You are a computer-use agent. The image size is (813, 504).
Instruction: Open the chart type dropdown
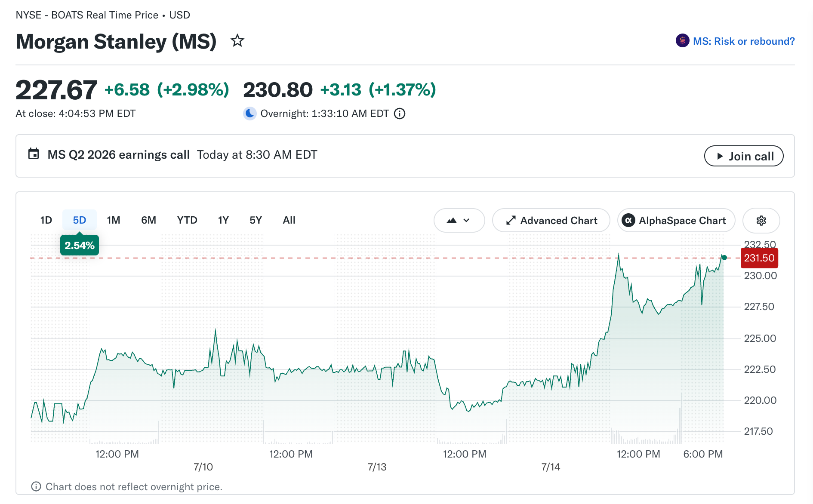coord(459,221)
